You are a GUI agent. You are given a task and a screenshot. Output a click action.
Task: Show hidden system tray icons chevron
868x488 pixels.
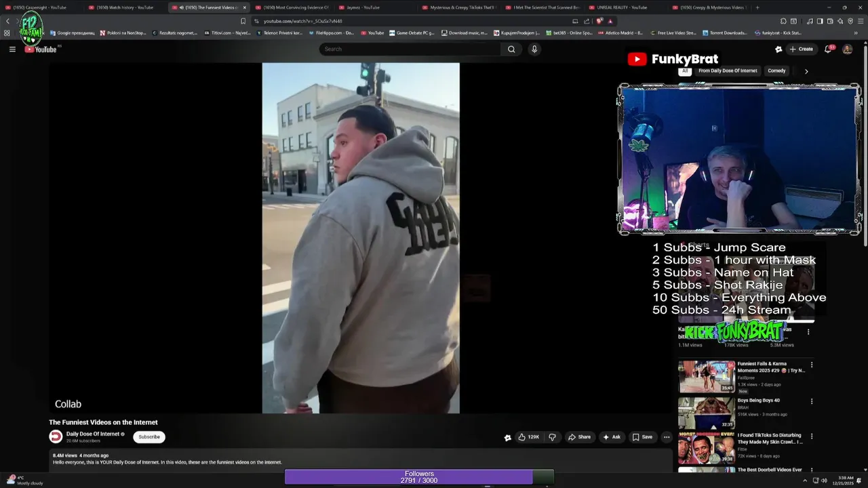pyautogui.click(x=805, y=481)
